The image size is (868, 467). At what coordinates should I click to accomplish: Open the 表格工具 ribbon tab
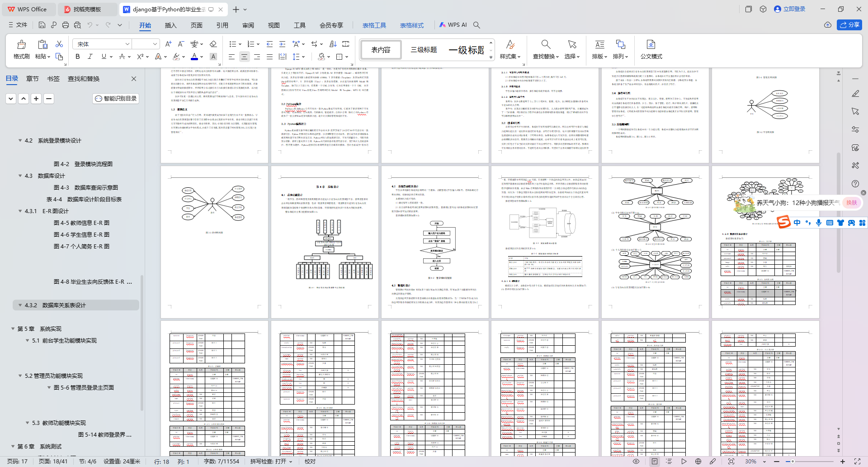pos(374,25)
